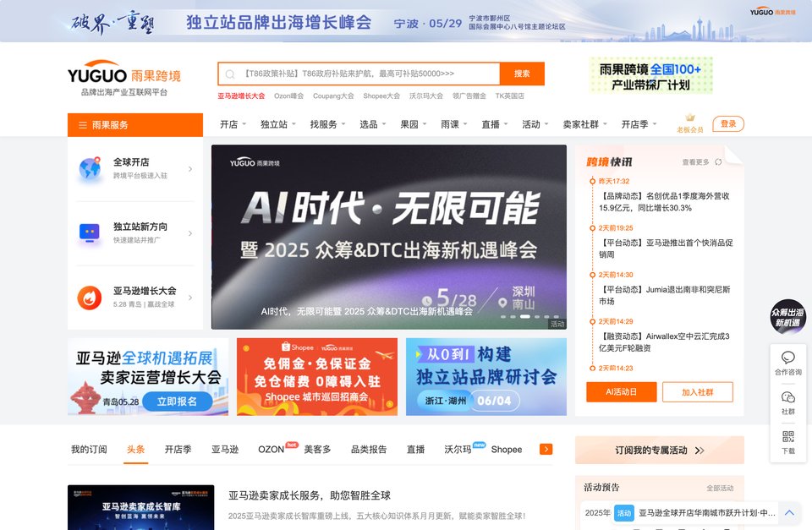Open the 独立站新方向 sidebar chevron
Viewport: 812px width, 530px height.
point(190,233)
